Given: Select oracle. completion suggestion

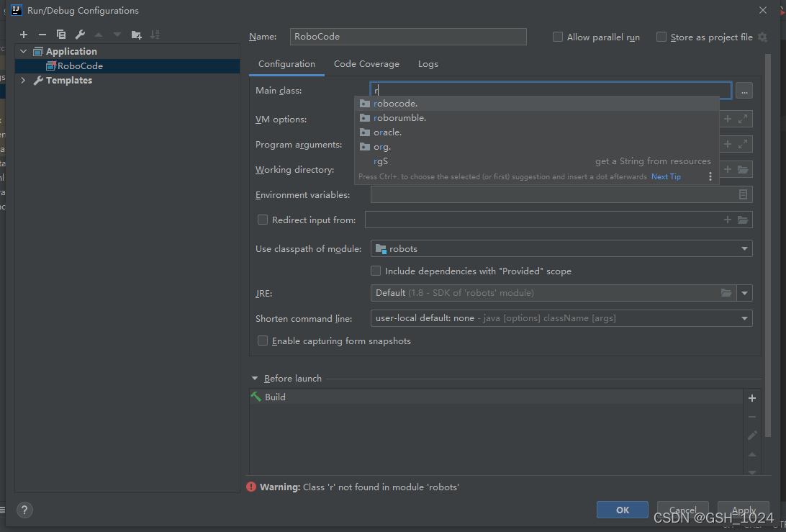Looking at the screenshot, I should click(537, 132).
